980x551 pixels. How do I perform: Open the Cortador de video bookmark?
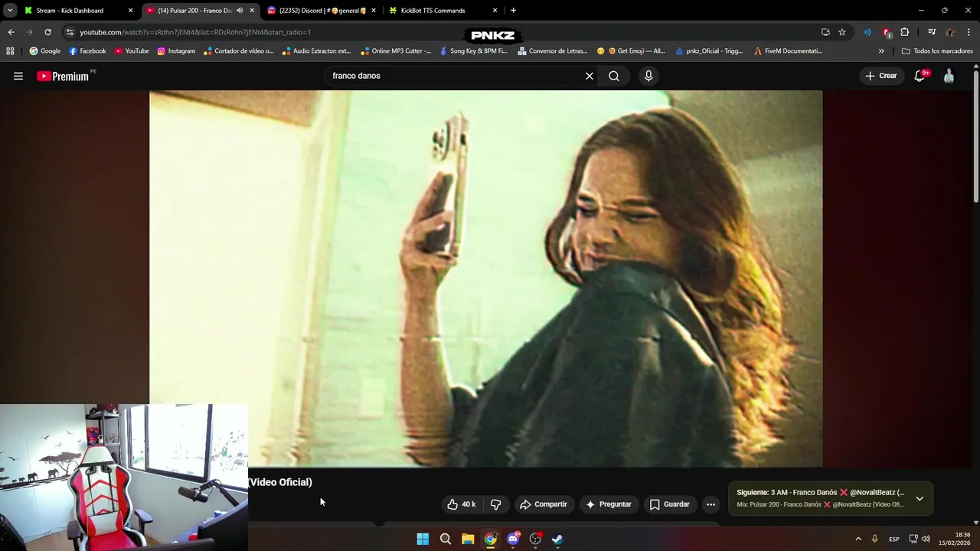click(238, 51)
